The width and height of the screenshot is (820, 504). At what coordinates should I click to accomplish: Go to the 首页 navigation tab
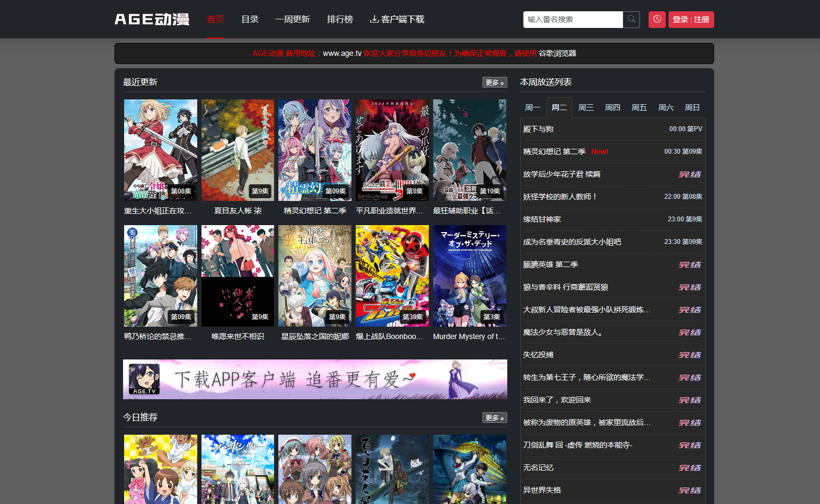pos(215,19)
